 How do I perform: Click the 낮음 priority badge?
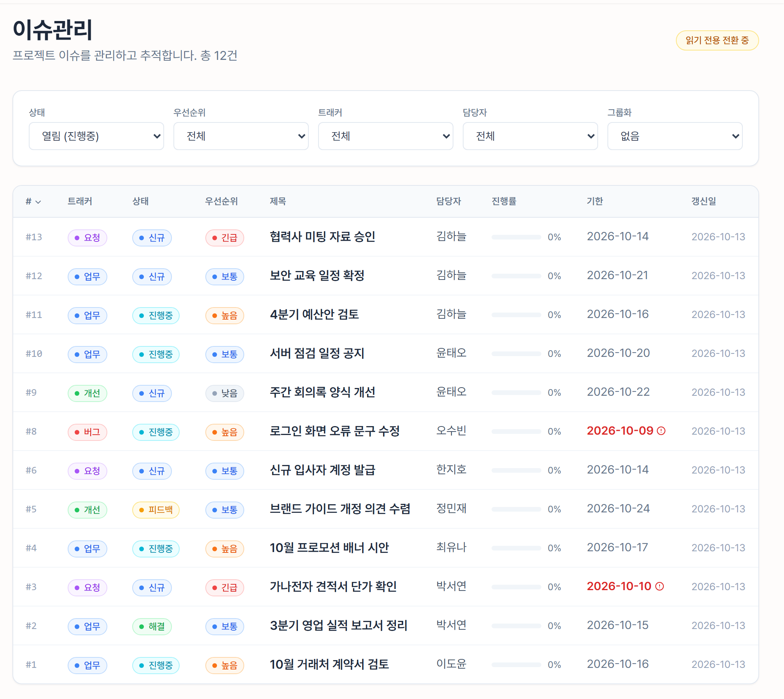coord(225,393)
